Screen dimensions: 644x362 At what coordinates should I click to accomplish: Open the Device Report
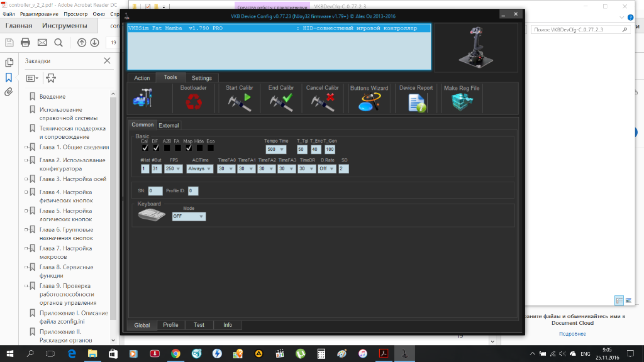coord(417,102)
